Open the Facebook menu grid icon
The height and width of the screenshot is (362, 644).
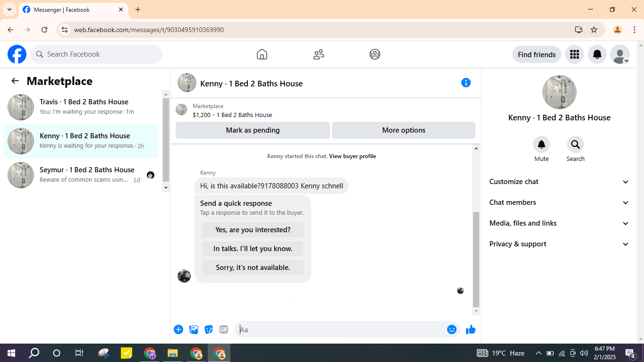click(575, 54)
